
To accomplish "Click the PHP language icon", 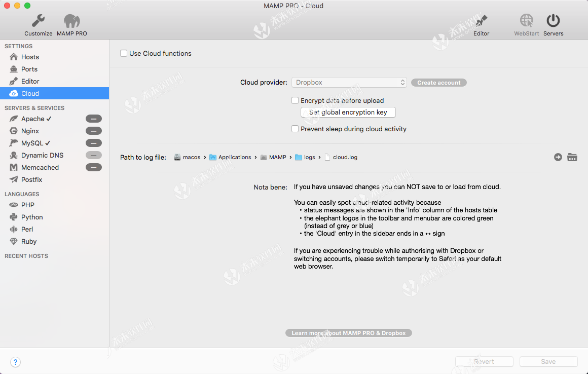I will [x=14, y=205].
